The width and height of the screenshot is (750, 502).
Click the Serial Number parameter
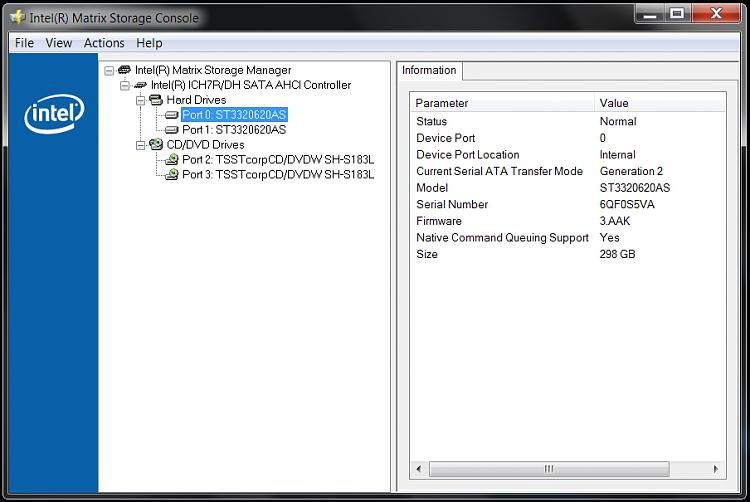tap(452, 205)
